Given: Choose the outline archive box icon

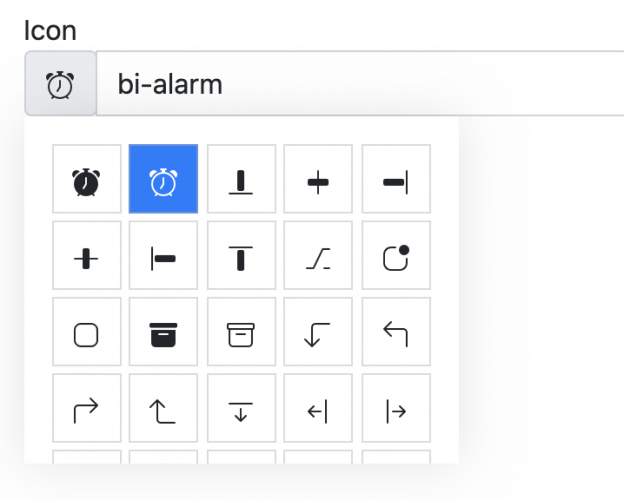Looking at the screenshot, I should pyautogui.click(x=241, y=332).
